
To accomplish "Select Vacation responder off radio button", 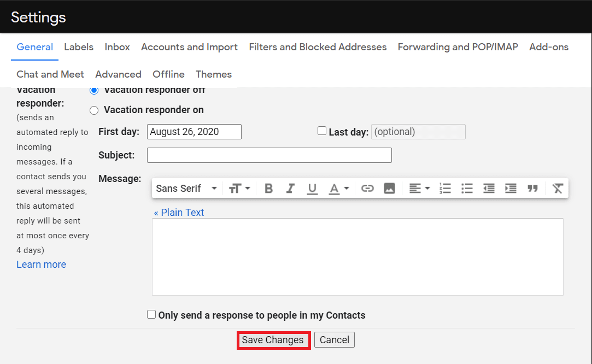I will [94, 90].
